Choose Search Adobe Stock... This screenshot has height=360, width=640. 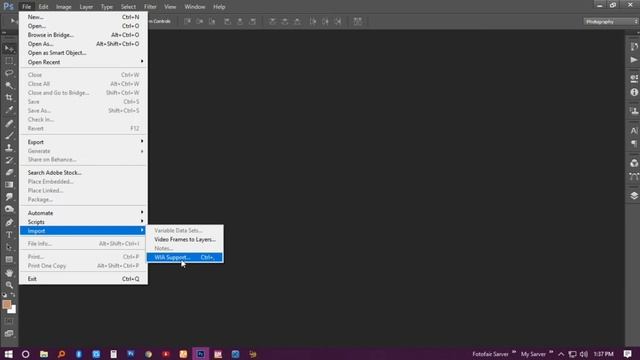[x=83, y=172]
